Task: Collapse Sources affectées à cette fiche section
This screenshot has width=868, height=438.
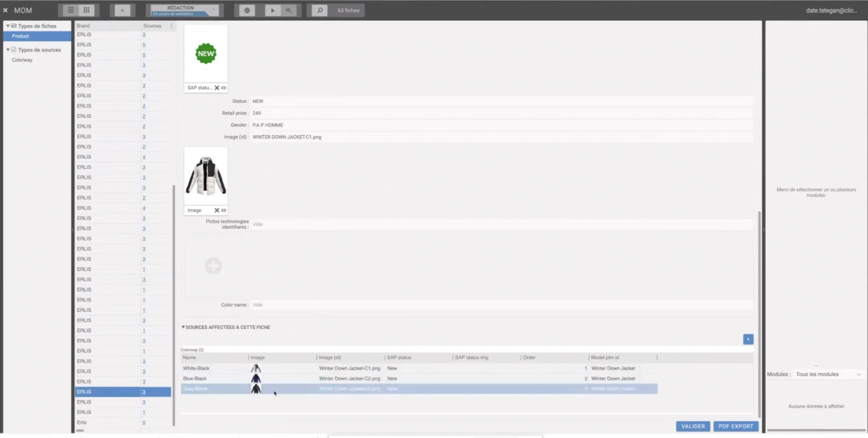Action: point(183,327)
